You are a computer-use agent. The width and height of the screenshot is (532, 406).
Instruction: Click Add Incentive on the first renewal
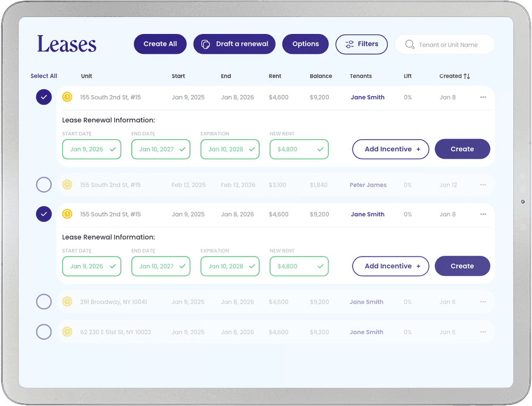(x=391, y=149)
